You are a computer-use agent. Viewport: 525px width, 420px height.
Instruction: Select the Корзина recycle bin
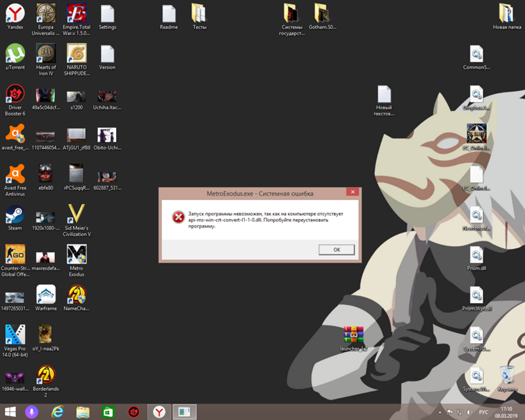[507, 379]
